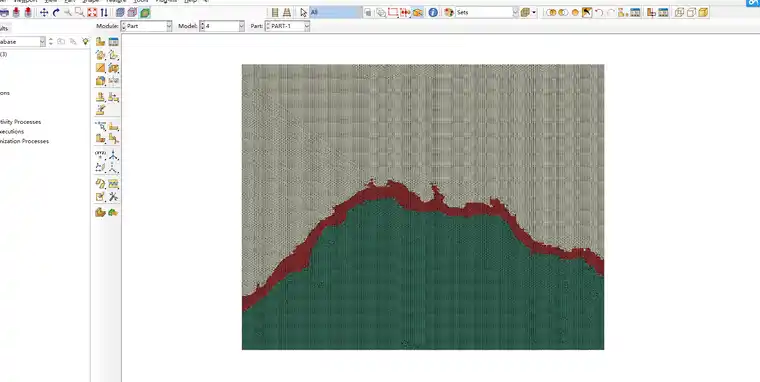Click the single orange circle display-group icon
760x382 pixels.
(575, 13)
